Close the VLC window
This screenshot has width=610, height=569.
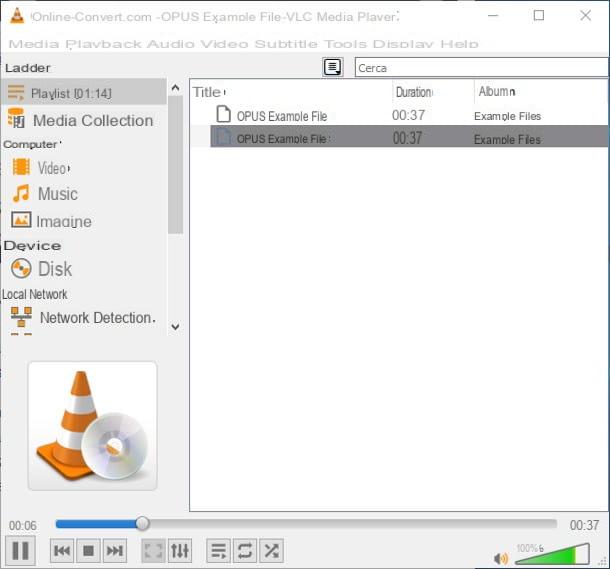pyautogui.click(x=585, y=16)
